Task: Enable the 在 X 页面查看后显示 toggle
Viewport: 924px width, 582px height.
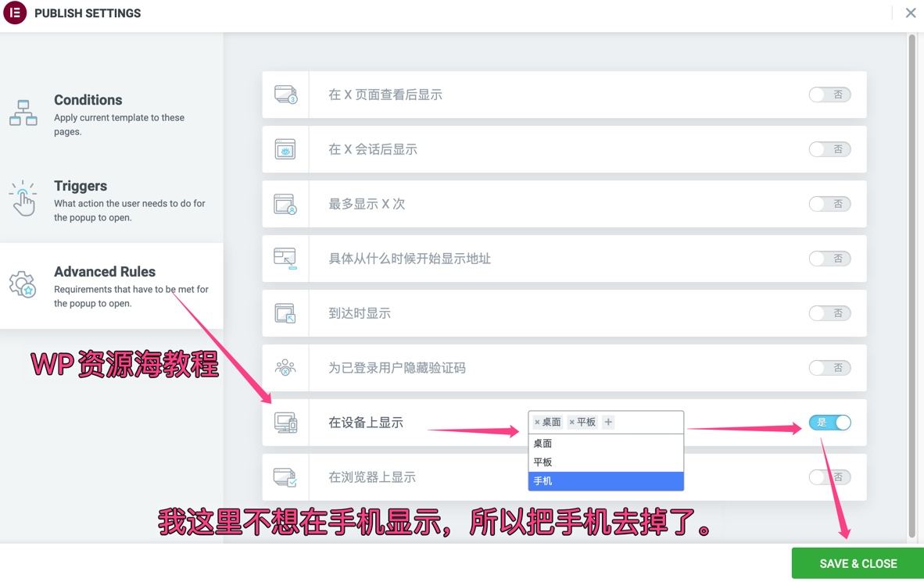Action: coord(829,95)
